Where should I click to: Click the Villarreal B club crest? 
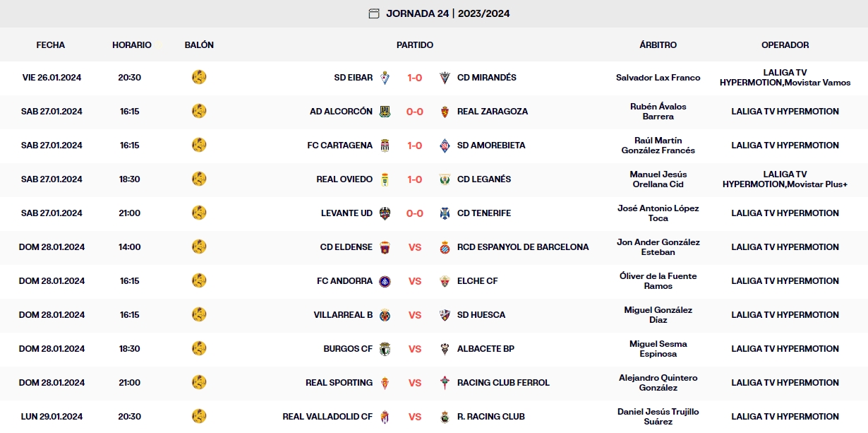click(x=385, y=315)
